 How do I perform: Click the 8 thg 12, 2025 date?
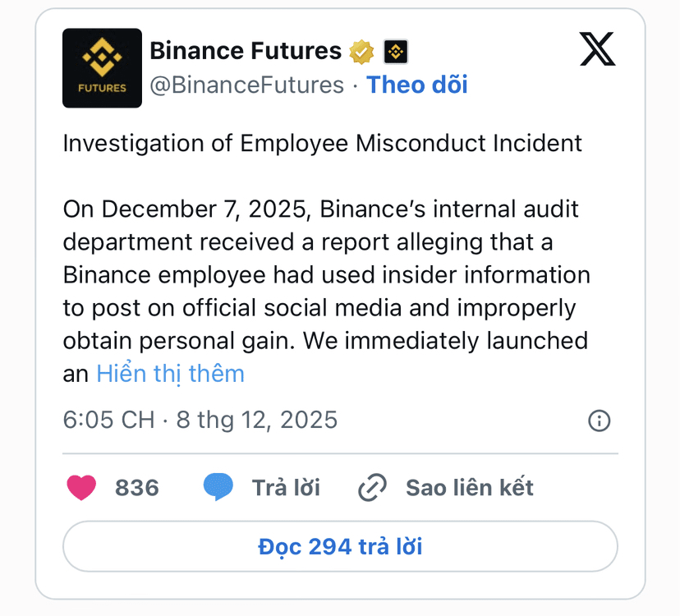click(x=256, y=420)
